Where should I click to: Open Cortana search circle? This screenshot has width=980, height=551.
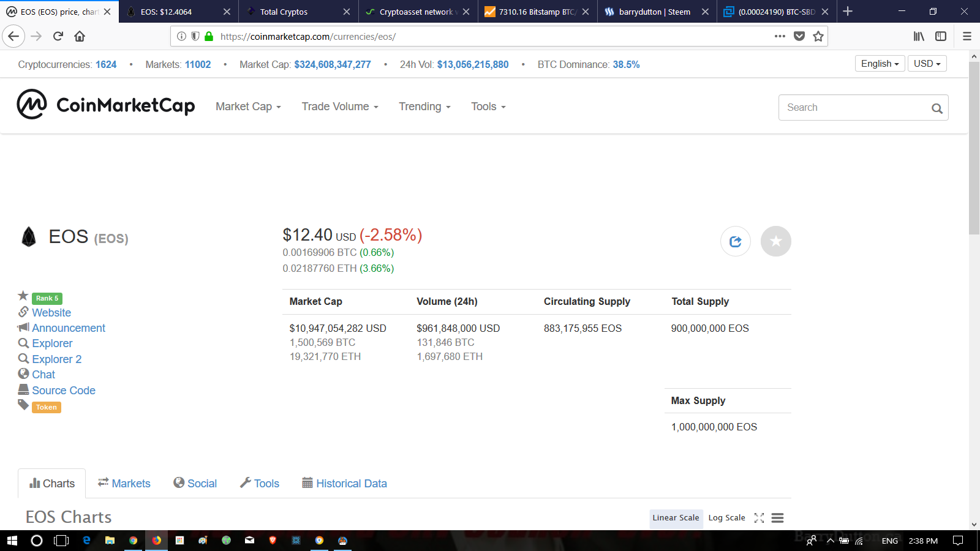pos(37,541)
